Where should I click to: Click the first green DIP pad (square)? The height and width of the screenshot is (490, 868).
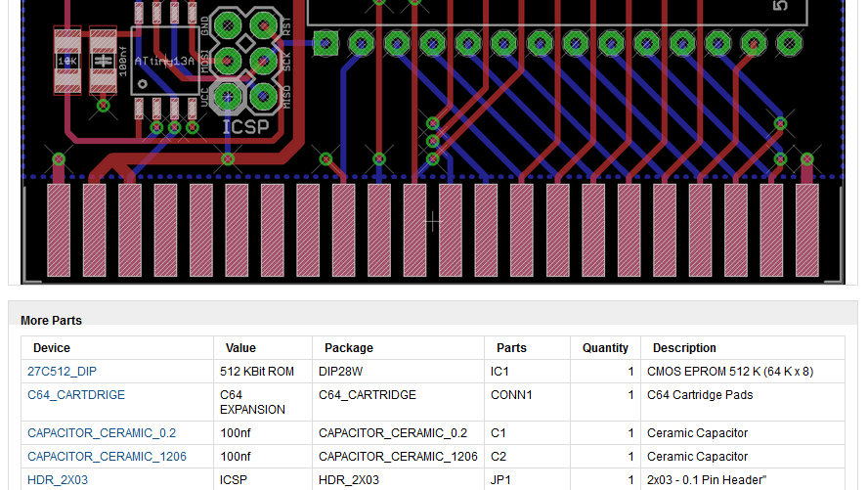(326, 43)
